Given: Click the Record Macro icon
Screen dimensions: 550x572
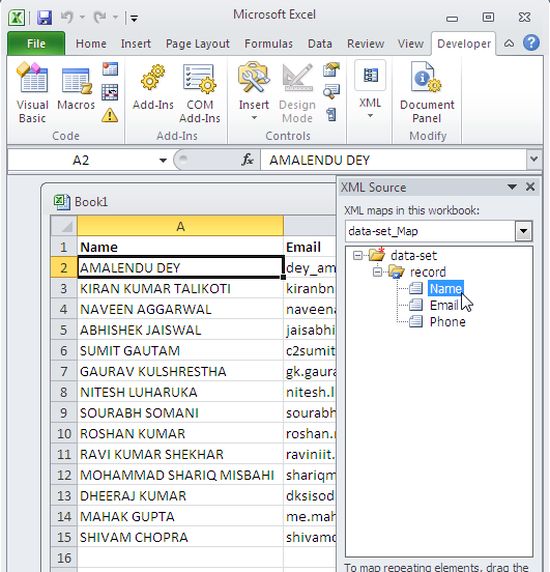Looking at the screenshot, I should [110, 68].
